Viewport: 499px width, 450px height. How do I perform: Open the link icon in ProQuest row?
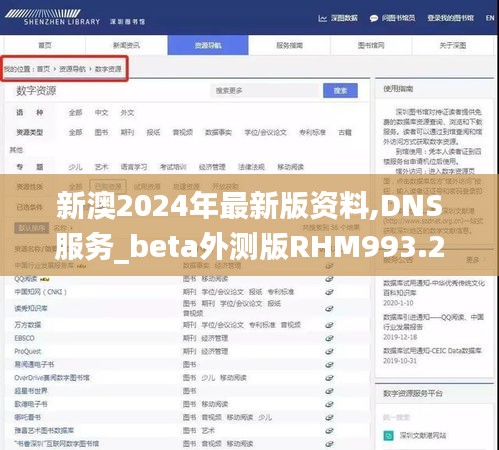pos(329,351)
